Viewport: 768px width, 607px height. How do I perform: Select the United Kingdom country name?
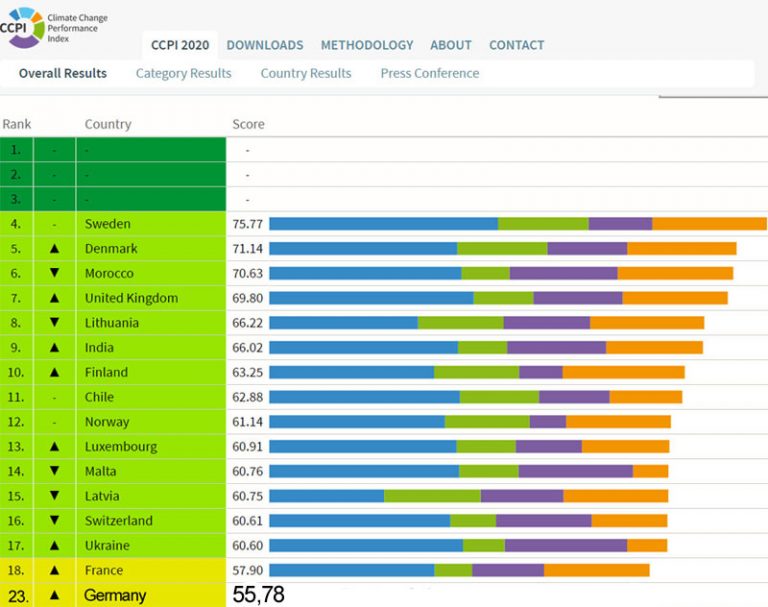tap(132, 298)
